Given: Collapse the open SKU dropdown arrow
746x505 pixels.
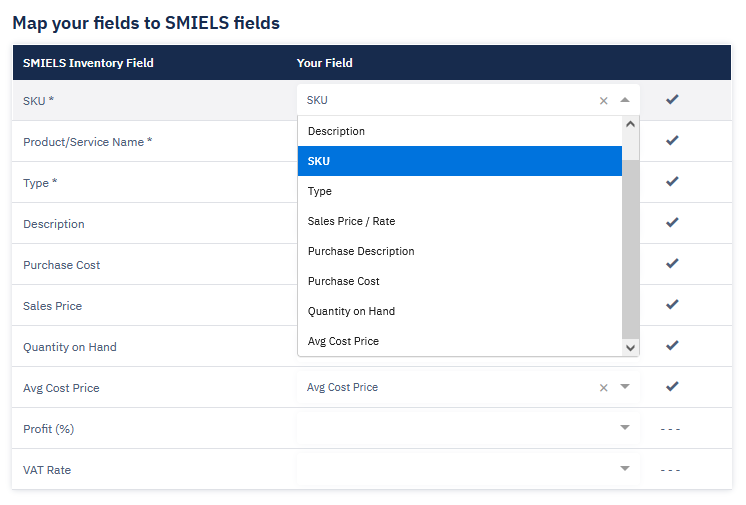Looking at the screenshot, I should [625, 100].
